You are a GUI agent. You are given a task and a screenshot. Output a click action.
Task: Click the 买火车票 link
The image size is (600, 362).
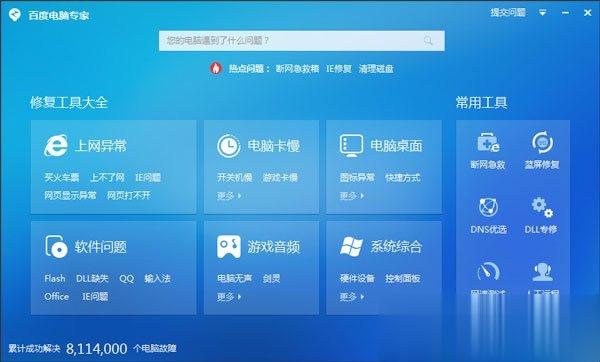pos(62,177)
